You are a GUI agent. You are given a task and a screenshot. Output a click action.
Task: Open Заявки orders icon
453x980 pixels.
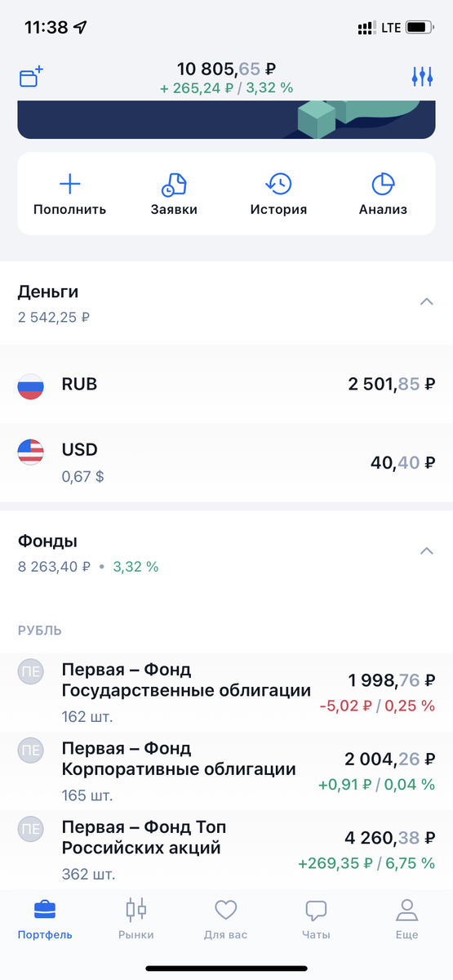[174, 184]
